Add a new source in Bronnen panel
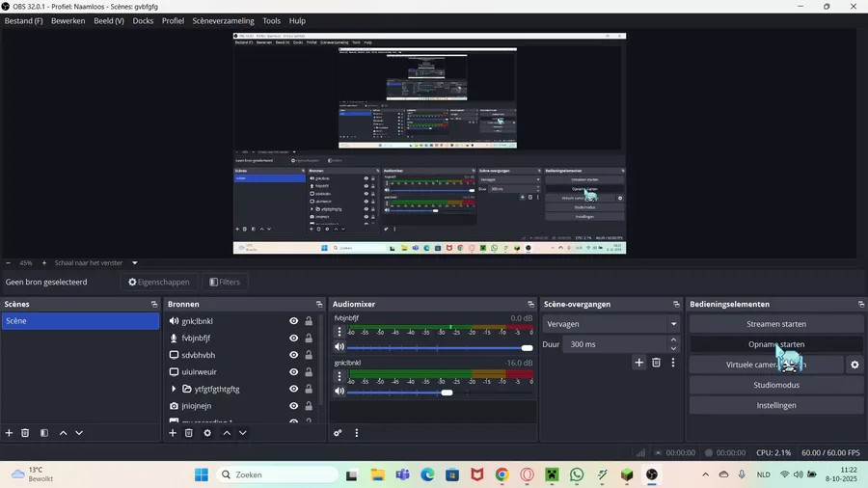This screenshot has width=868, height=488. coord(173,433)
